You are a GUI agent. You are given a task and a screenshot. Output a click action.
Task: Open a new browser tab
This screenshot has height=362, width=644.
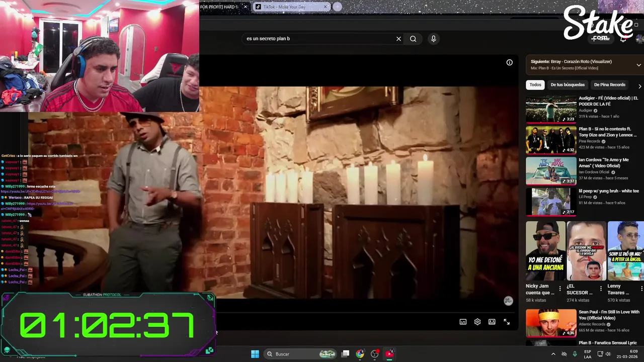click(x=338, y=7)
